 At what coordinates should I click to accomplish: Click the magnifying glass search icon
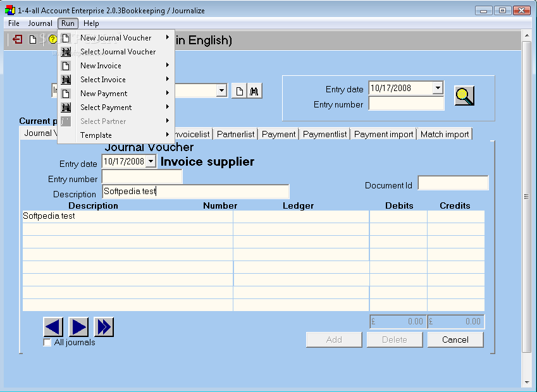[x=464, y=95]
